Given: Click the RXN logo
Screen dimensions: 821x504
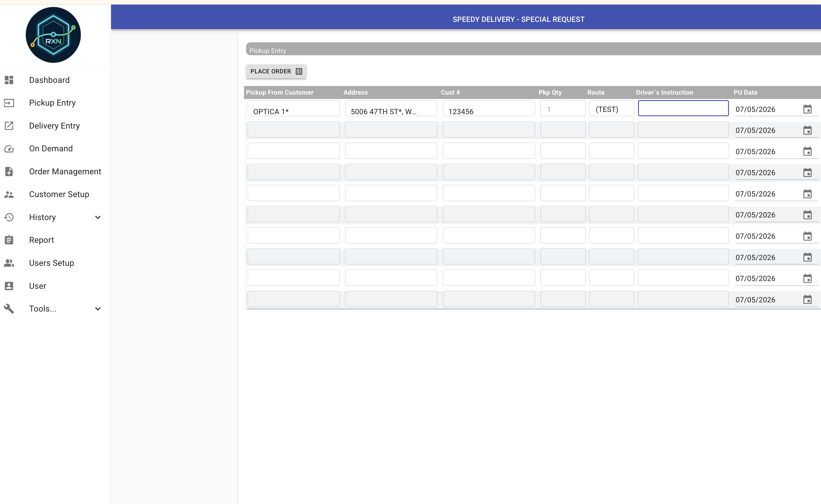Looking at the screenshot, I should pyautogui.click(x=53, y=35).
